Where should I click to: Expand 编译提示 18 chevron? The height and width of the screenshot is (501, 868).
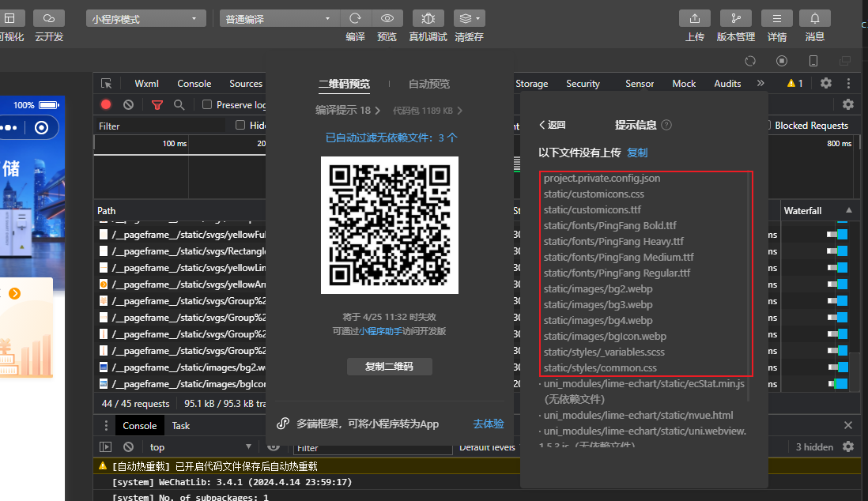378,111
